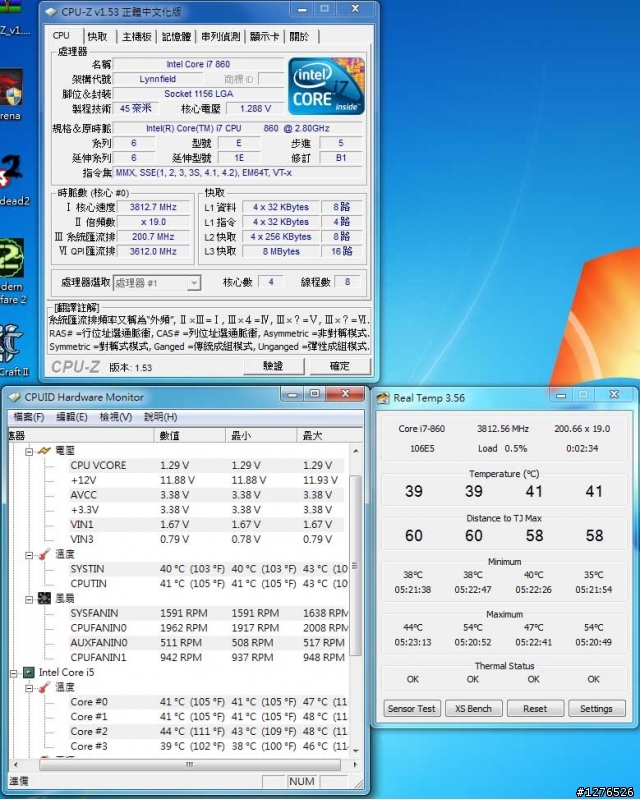Open Settings in Real Temp
Image resolution: width=640 pixels, height=800 pixels.
(596, 708)
